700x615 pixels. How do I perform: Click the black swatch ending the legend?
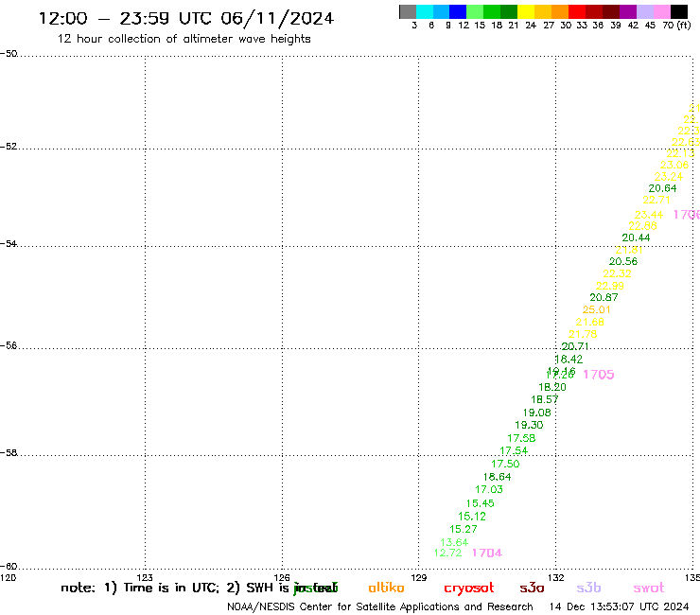click(x=679, y=11)
